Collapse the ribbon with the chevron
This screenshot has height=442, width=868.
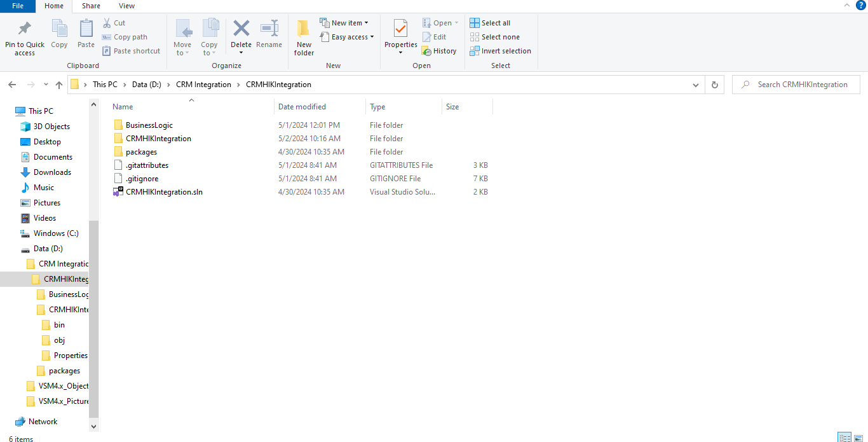[x=847, y=5]
